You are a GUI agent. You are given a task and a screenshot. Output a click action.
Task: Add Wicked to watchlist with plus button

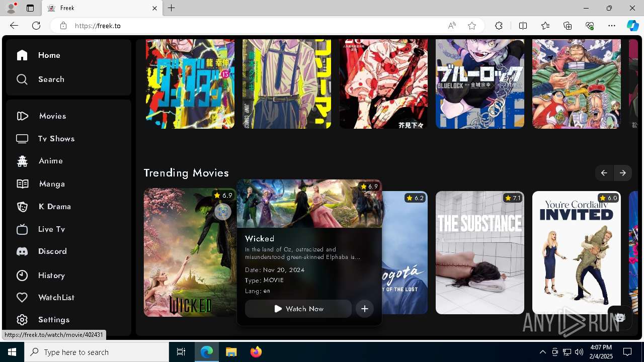pyautogui.click(x=365, y=309)
